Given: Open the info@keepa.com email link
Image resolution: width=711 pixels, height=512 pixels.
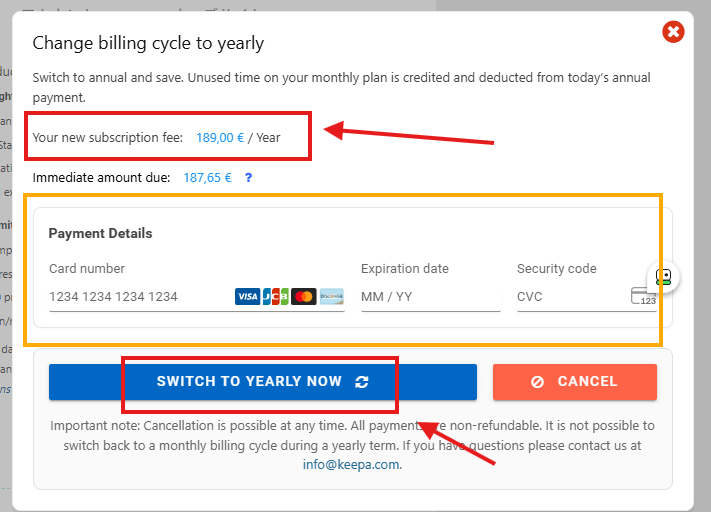Looking at the screenshot, I should click(x=351, y=464).
